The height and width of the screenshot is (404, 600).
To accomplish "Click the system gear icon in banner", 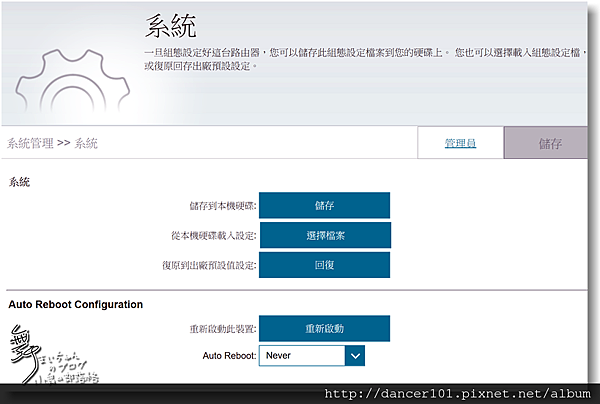I will tap(72, 81).
